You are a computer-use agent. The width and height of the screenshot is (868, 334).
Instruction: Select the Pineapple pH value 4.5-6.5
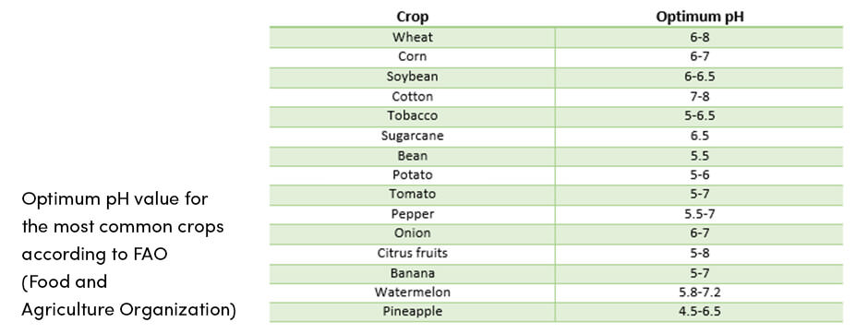700,312
